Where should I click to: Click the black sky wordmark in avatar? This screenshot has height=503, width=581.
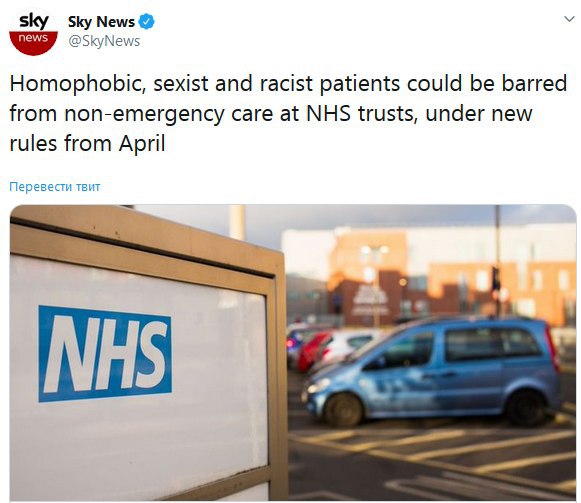(33, 21)
